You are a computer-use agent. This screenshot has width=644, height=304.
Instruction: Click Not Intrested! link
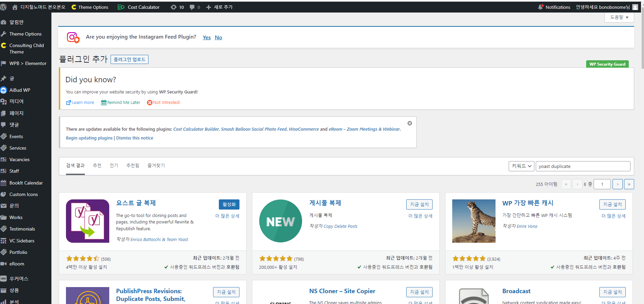[x=163, y=103]
